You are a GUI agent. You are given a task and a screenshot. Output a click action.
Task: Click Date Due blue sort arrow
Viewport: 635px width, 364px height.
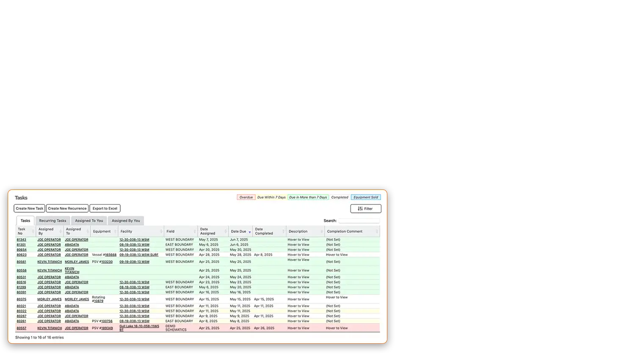tap(250, 232)
